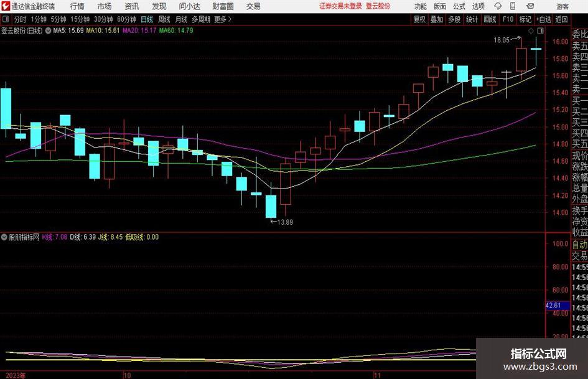The width and height of the screenshot is (588, 379).
Task: Open the 市场 menu
Action: [x=105, y=6]
